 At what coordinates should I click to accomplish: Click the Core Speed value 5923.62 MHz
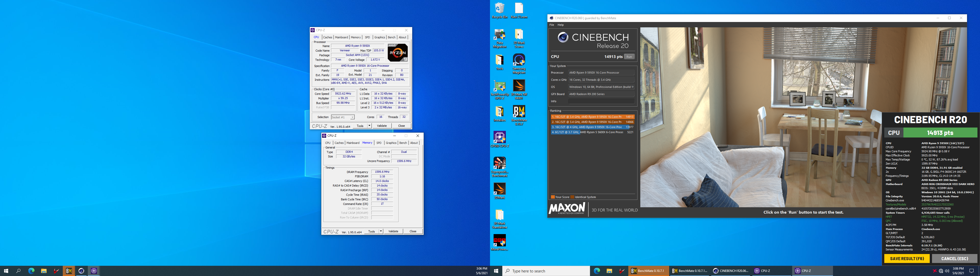coord(343,94)
